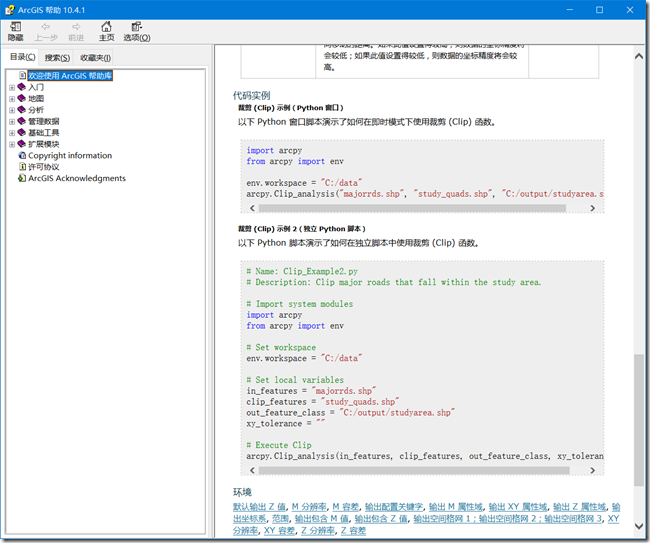The height and width of the screenshot is (543, 650).
Task: Select the 扩展模块 topic
Action: (44, 144)
